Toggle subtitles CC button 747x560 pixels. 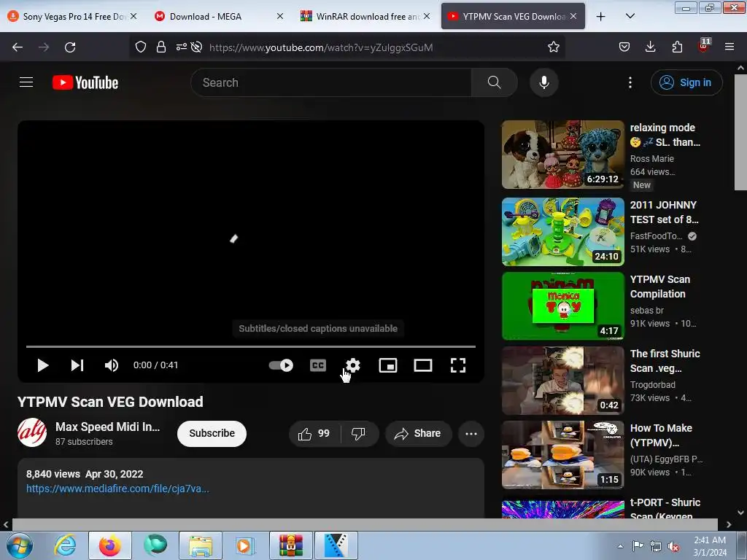pyautogui.click(x=318, y=365)
